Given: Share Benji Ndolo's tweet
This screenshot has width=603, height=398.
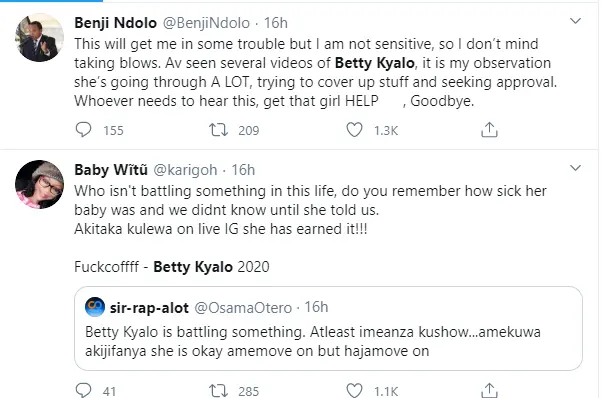Looking at the screenshot, I should click(x=489, y=130).
